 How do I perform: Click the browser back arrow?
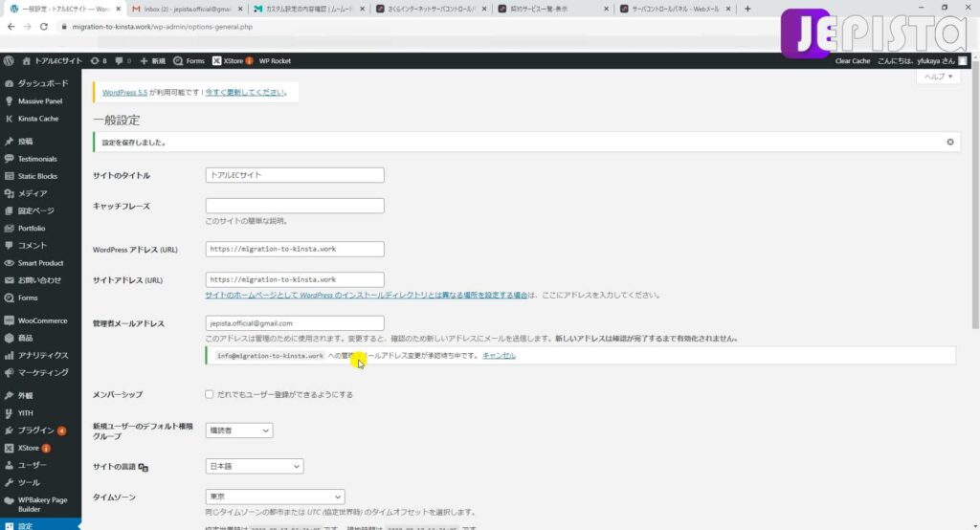pos(11,27)
